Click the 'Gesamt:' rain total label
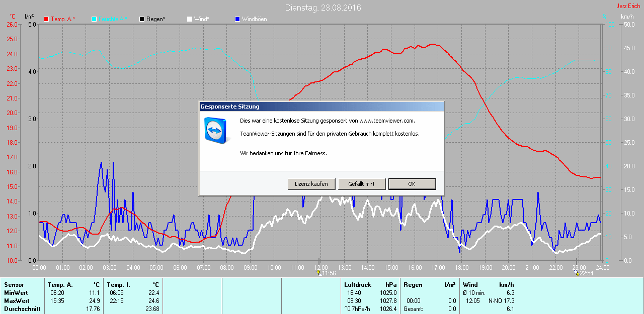This screenshot has height=314, width=644. 413,309
